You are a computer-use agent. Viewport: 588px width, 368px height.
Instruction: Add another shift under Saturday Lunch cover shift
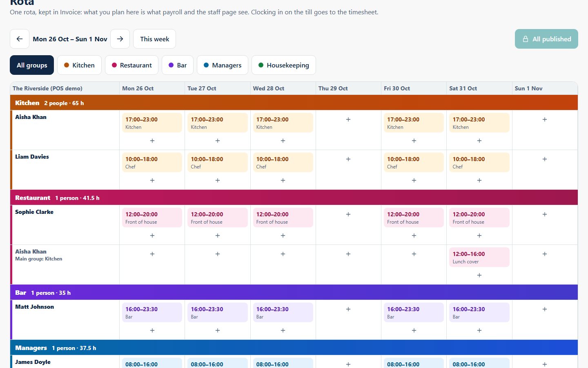point(479,275)
